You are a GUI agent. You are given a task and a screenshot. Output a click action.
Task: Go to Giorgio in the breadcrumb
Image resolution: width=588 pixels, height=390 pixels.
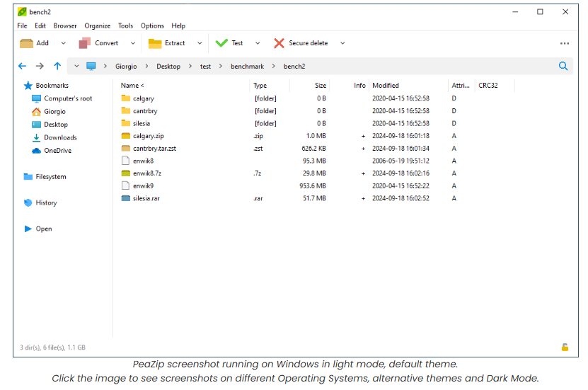pos(126,67)
